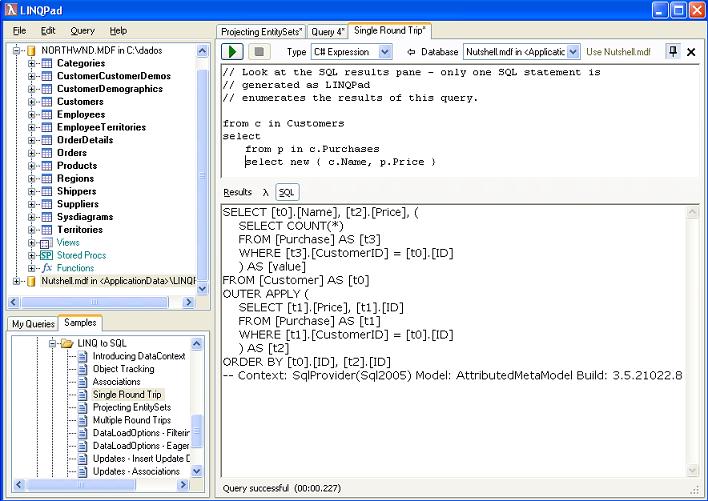Click the arrow icon beside Database label
Viewport: 708px width, 501px height.
coord(411,52)
